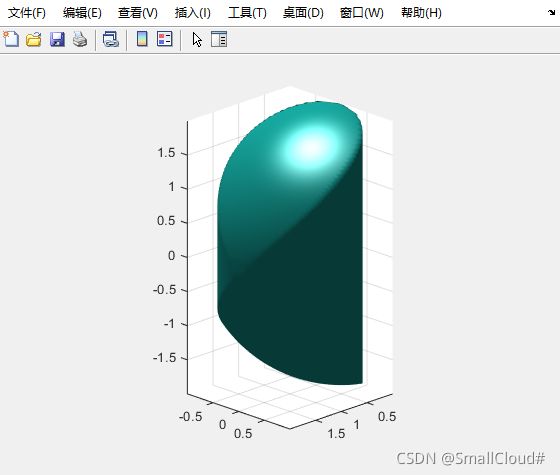Open a file using the folder icon
Image resolution: width=560 pixels, height=475 pixels.
pyautogui.click(x=34, y=39)
